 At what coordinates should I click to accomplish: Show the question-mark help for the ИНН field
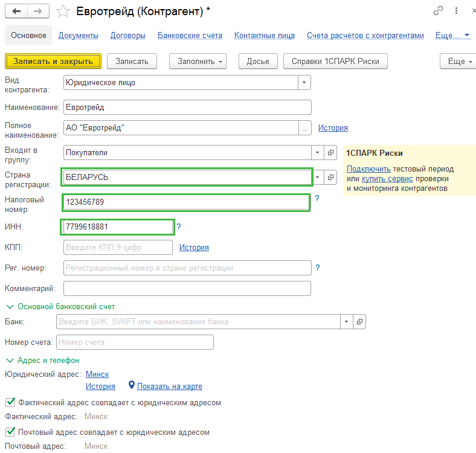[x=179, y=226]
